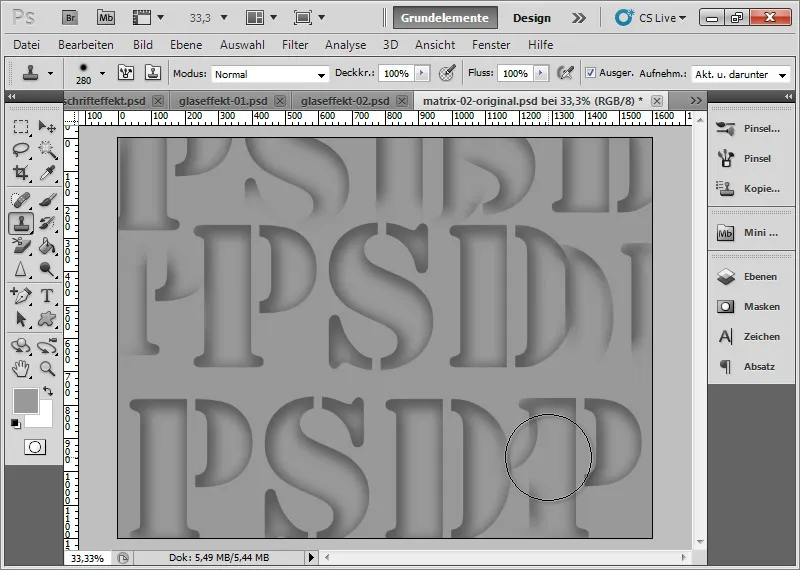
Task: Select the Paint Bucket tool
Action: pos(47,246)
